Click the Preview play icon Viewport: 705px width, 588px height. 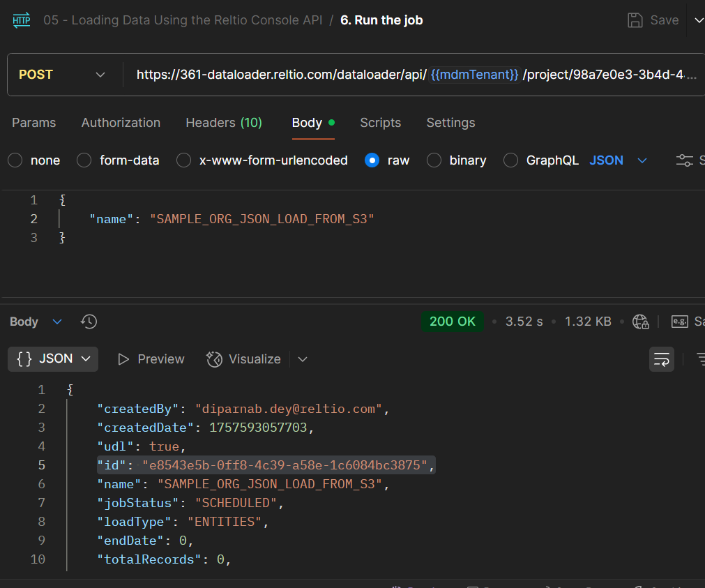[x=123, y=359]
